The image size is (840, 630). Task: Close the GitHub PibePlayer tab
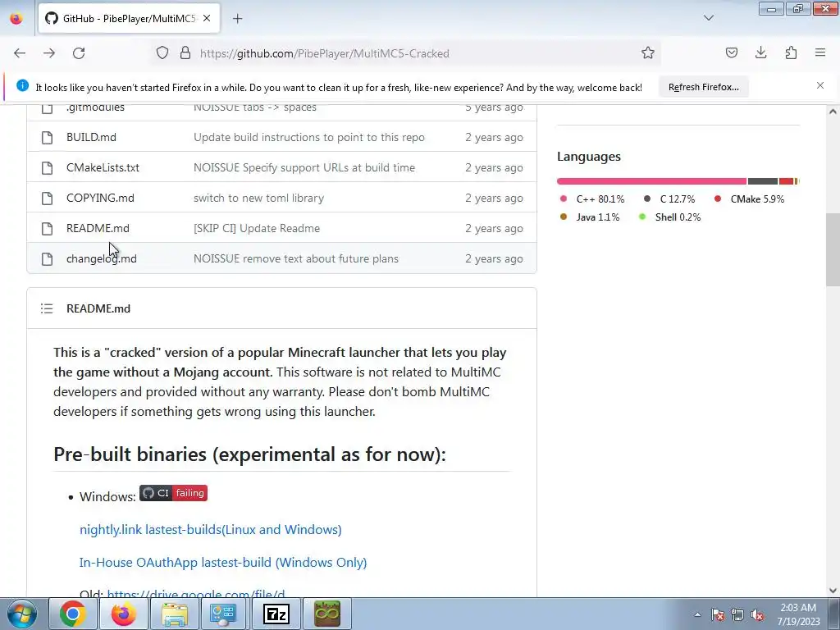pyautogui.click(x=207, y=19)
